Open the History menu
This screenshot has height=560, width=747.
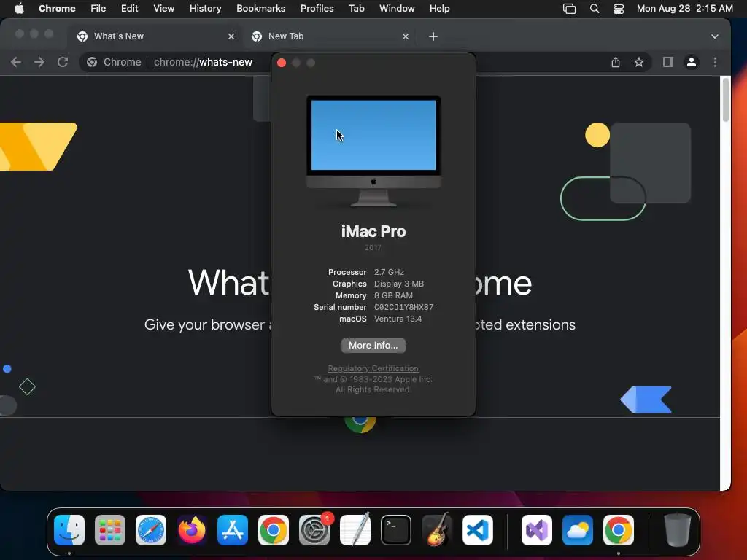pyautogui.click(x=205, y=8)
